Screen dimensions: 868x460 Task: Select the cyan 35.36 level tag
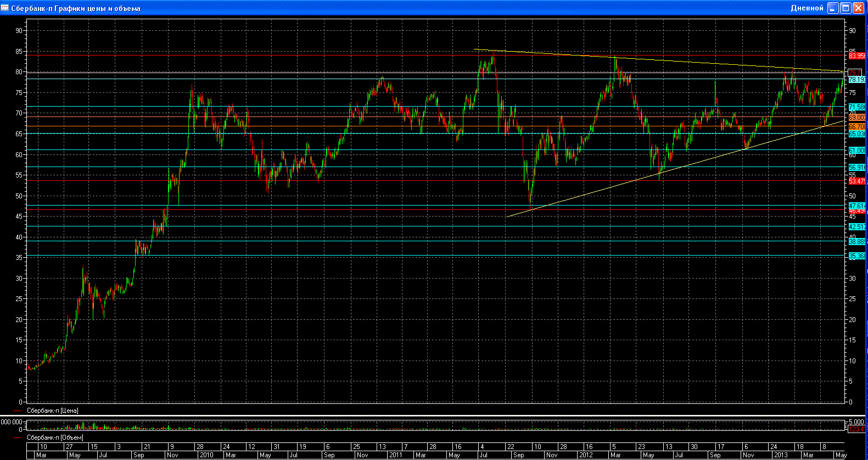pyautogui.click(x=856, y=256)
